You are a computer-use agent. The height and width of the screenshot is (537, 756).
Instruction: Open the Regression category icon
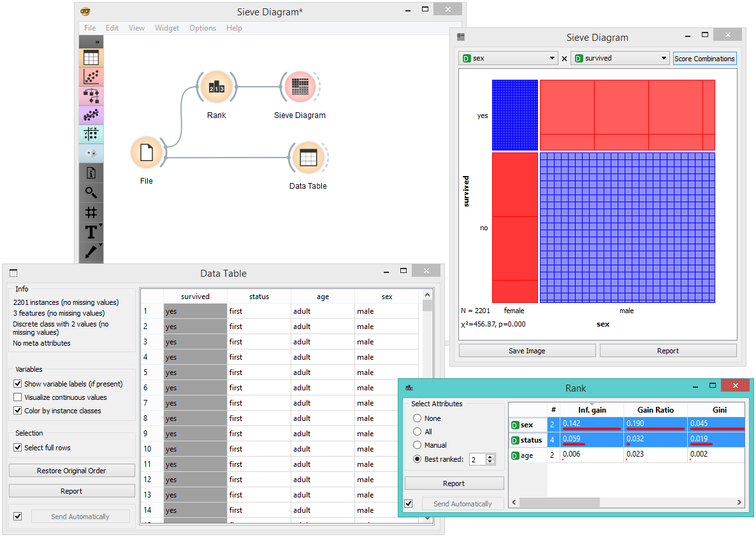point(91,115)
